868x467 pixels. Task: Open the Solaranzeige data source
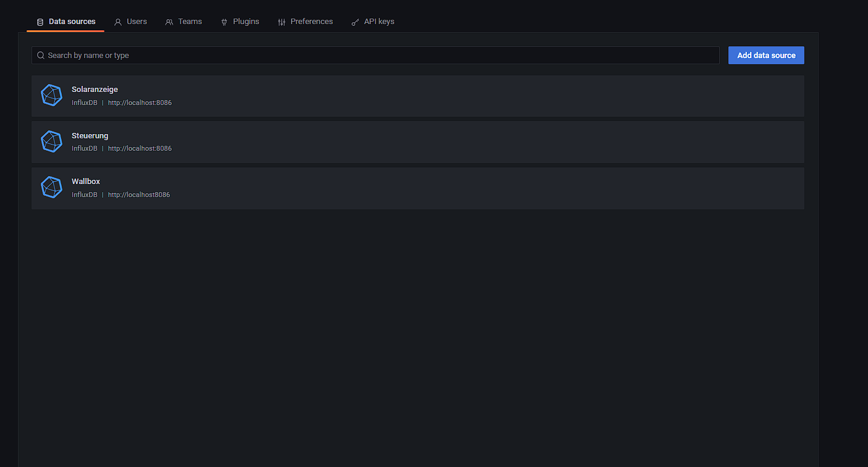click(95, 90)
